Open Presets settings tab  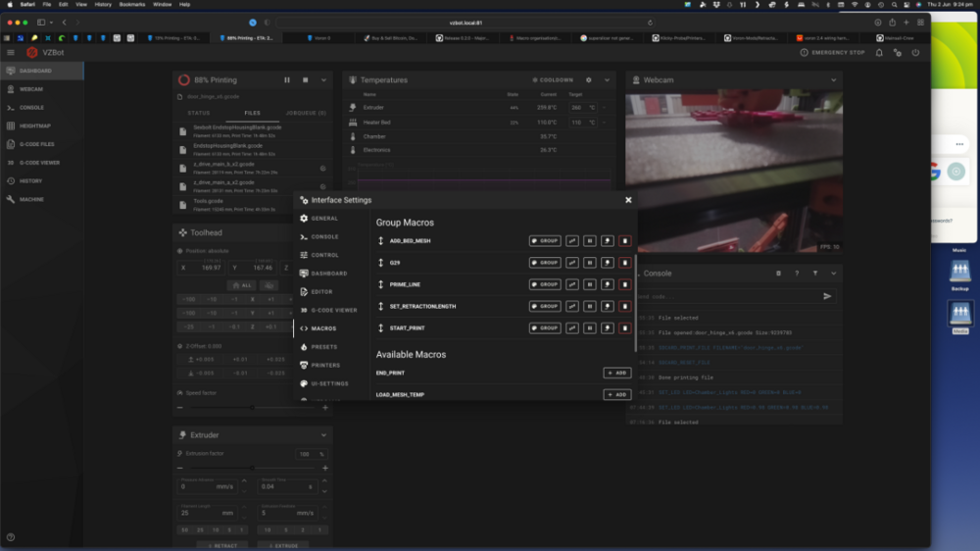pos(330,347)
